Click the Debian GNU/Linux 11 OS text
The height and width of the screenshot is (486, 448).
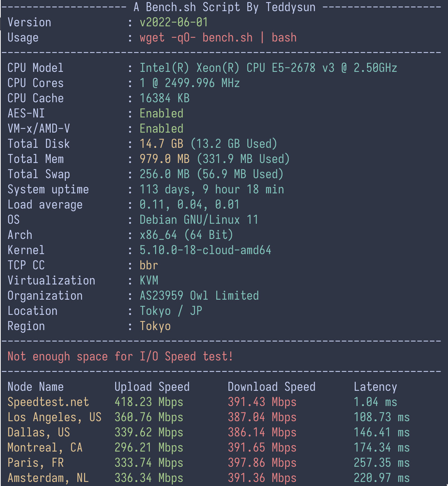(199, 220)
